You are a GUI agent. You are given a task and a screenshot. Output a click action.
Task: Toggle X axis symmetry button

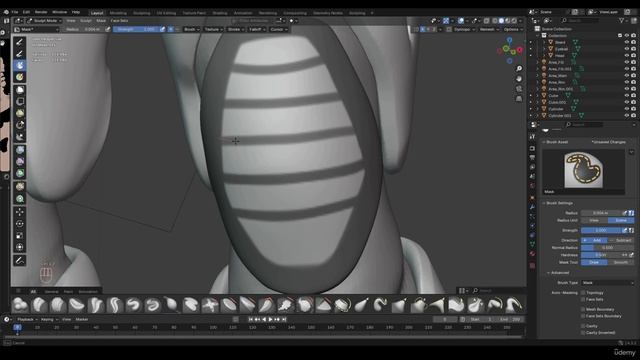tap(423, 29)
